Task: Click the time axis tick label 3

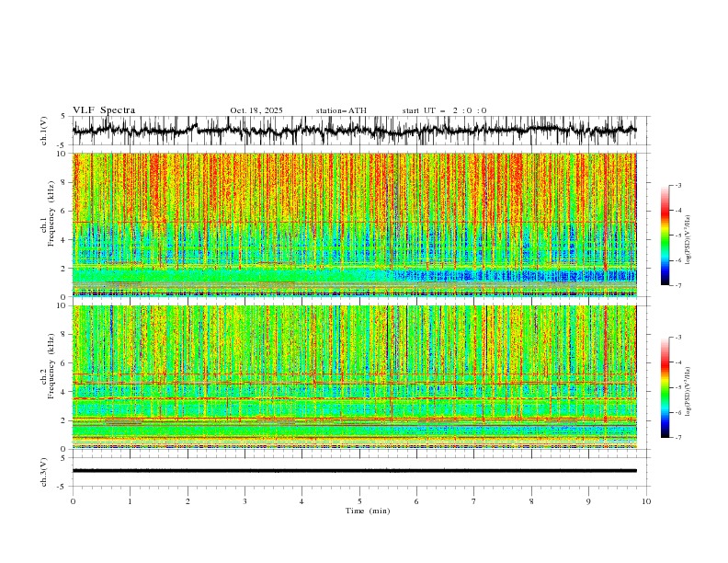Action: pos(245,501)
